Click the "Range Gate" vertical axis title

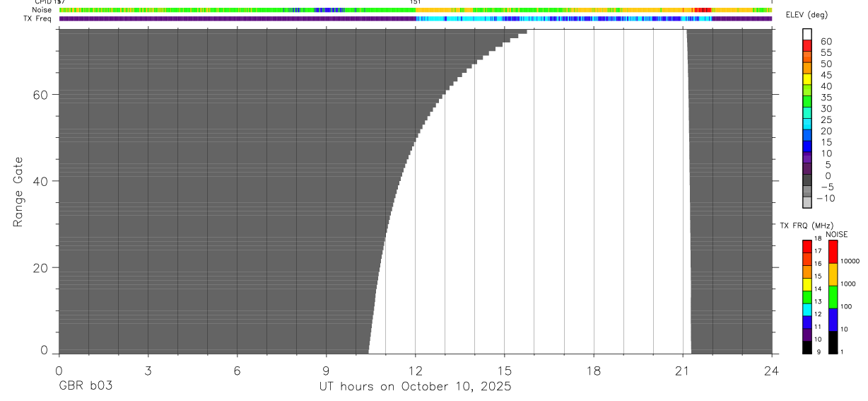click(x=18, y=192)
